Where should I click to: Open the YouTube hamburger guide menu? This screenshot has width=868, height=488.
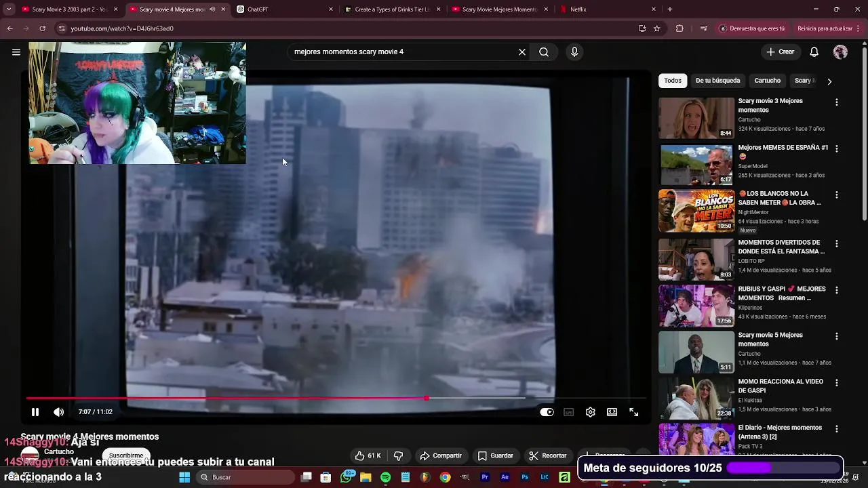(16, 52)
